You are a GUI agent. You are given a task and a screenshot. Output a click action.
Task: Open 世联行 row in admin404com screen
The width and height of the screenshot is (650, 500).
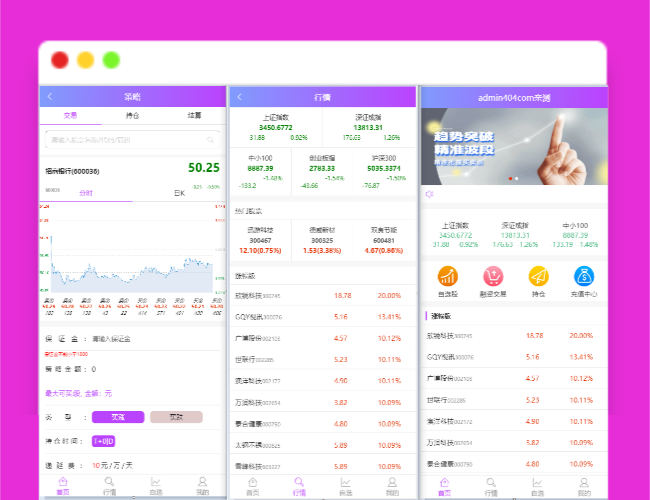(514, 400)
